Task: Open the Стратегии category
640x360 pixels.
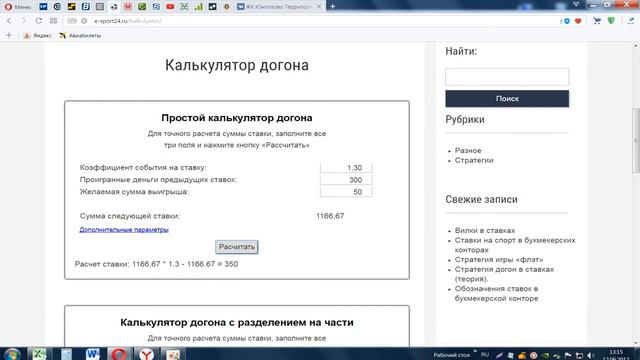Action: [474, 160]
